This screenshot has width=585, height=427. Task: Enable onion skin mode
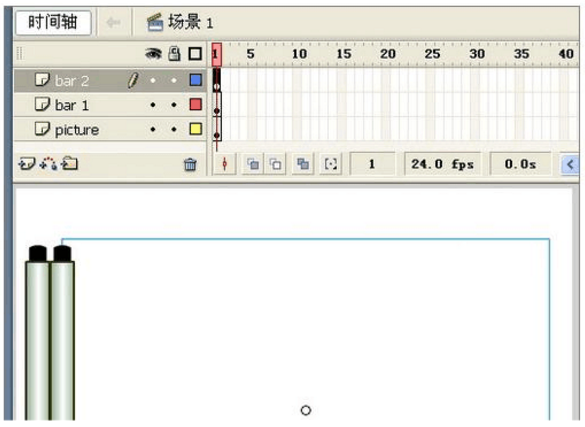[253, 164]
